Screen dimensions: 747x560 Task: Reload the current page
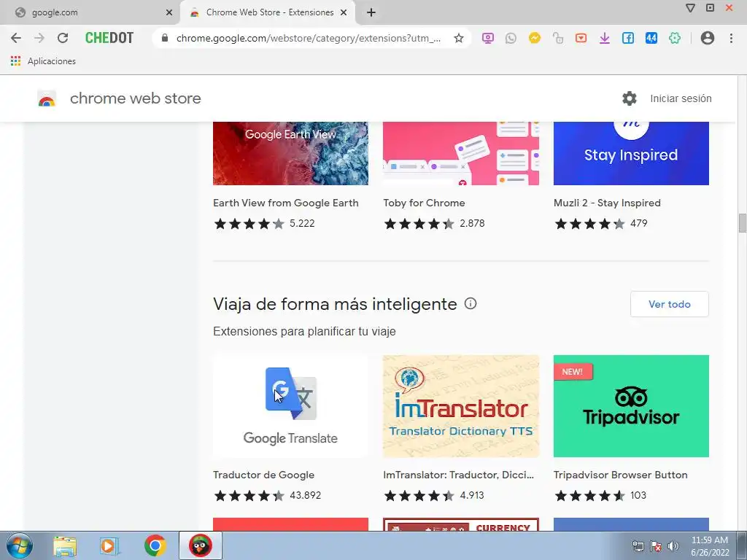[63, 38]
